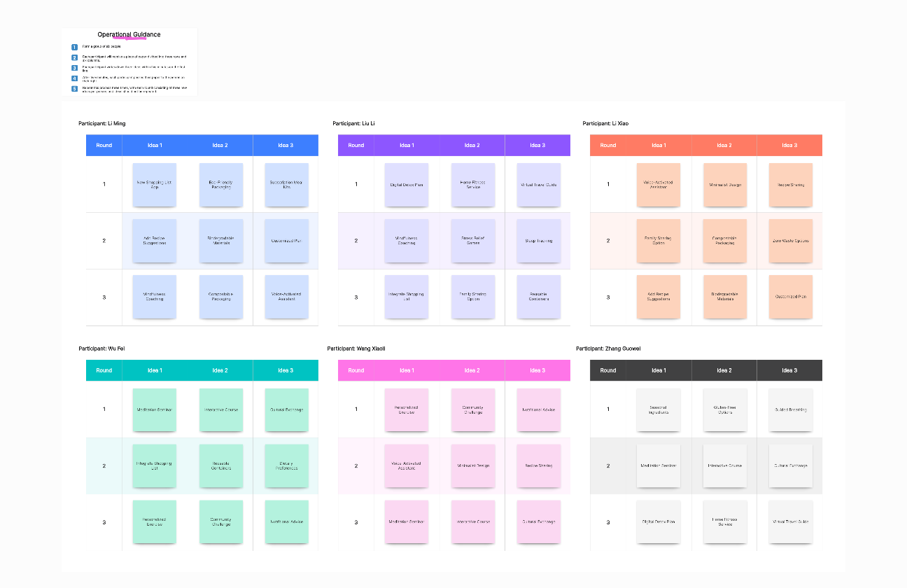This screenshot has width=907, height=588.
Task: Click the step 3 number badge
Action: (74, 68)
